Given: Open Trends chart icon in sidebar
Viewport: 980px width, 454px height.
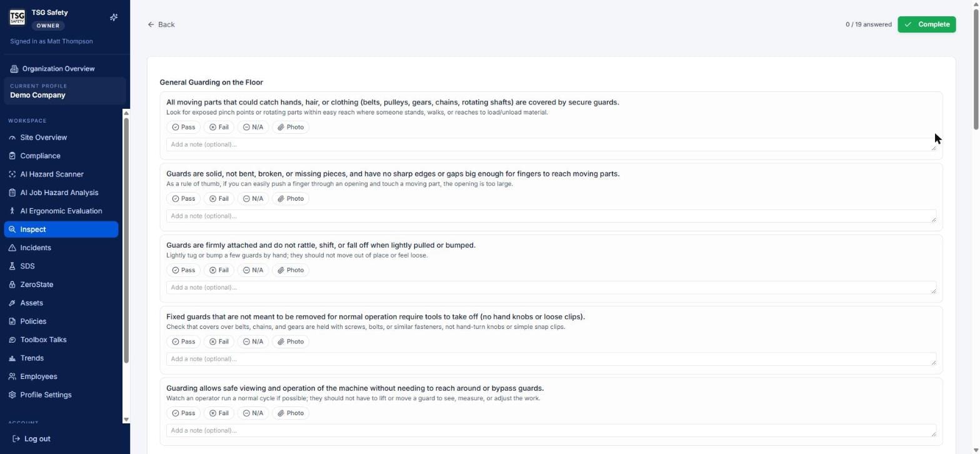Looking at the screenshot, I should tap(12, 358).
